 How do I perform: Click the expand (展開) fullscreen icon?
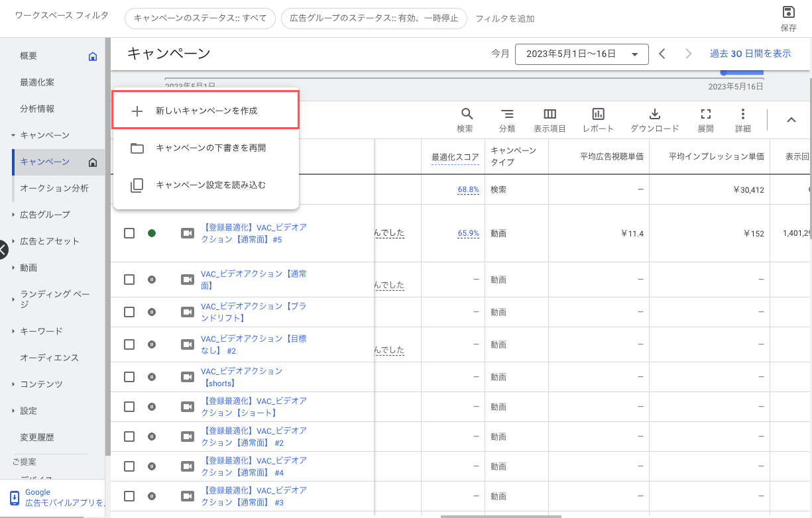tap(705, 114)
